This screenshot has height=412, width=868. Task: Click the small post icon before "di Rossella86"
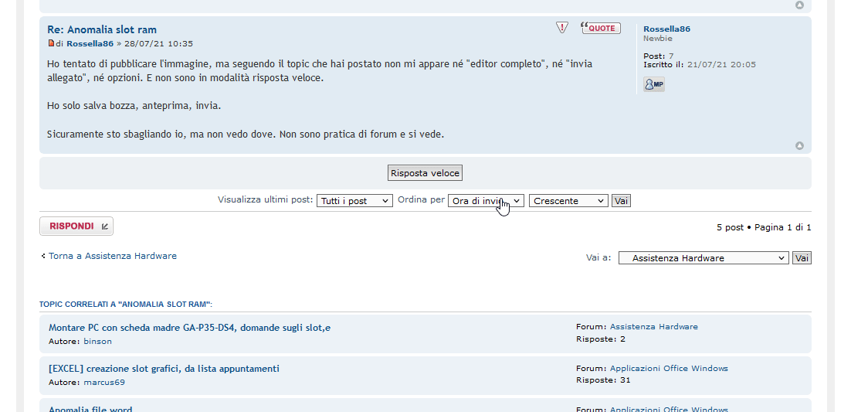point(51,43)
